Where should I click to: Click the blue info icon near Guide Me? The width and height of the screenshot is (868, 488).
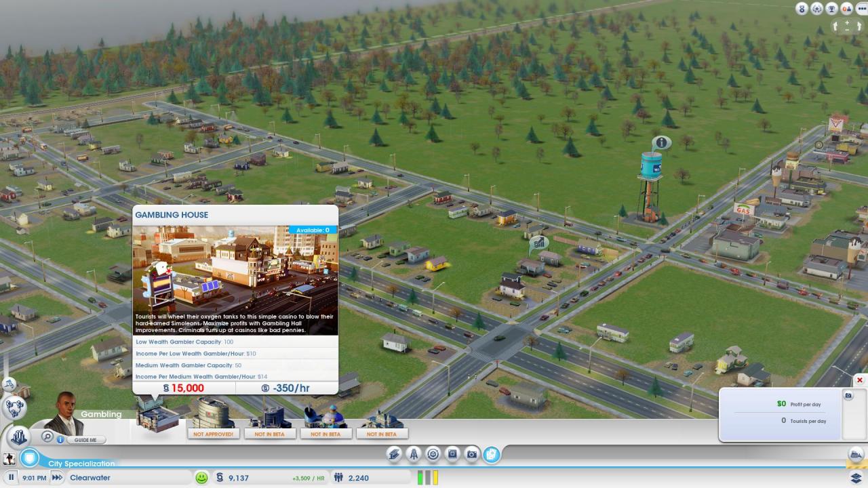60,439
